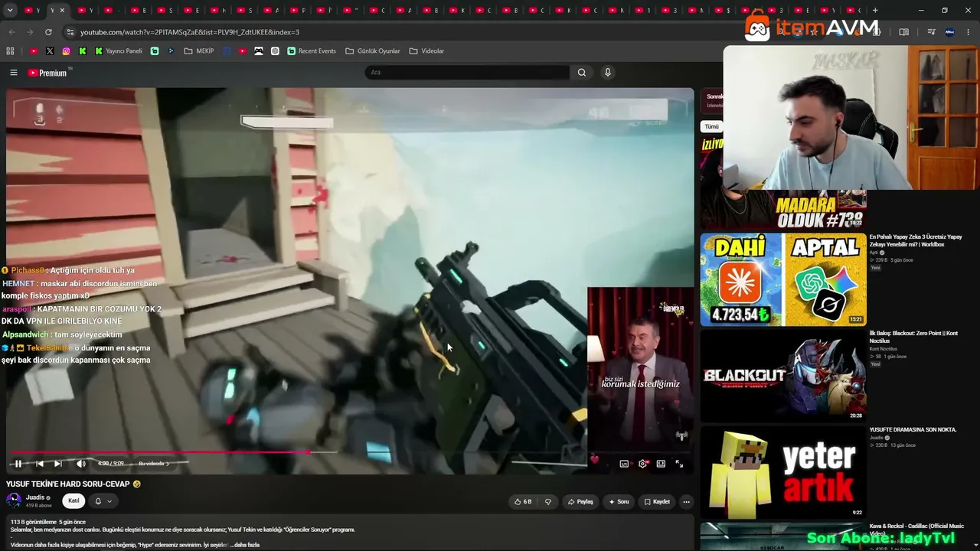Click the browser address bar URL
Viewport: 980px width, 551px height.
coord(190,32)
